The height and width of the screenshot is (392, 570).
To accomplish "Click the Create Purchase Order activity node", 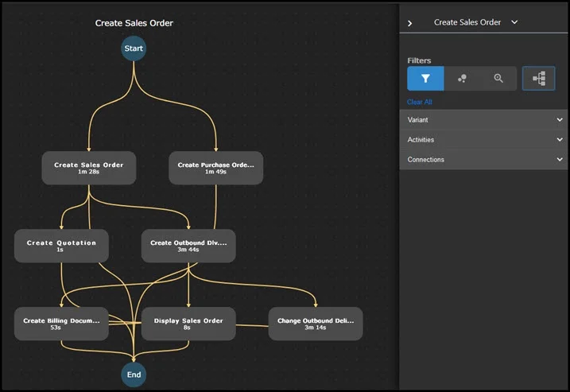I will (215, 168).
